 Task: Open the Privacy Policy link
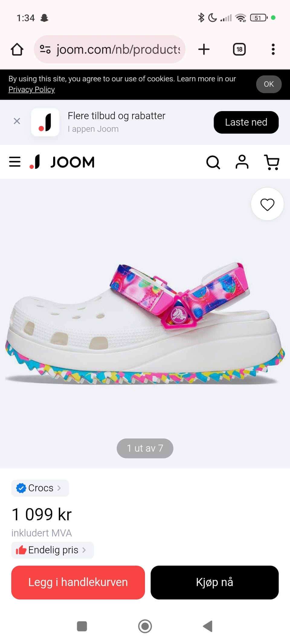point(31,90)
